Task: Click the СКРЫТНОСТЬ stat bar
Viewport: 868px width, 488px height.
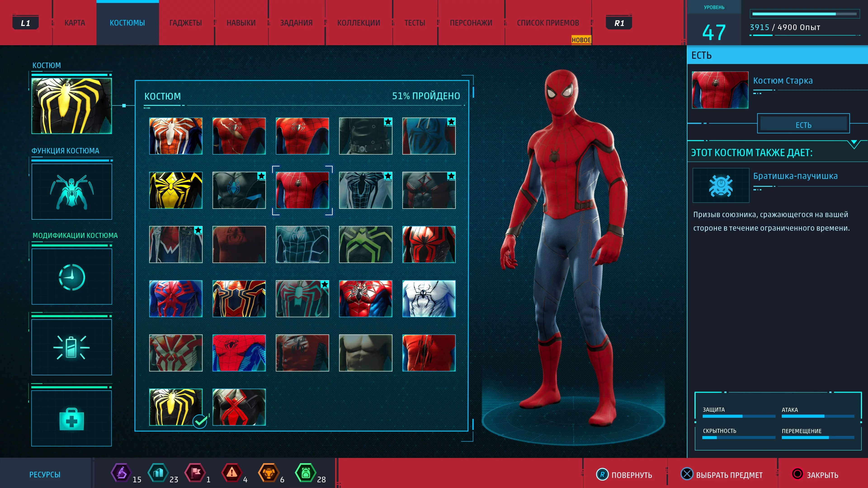Action: tap(739, 437)
